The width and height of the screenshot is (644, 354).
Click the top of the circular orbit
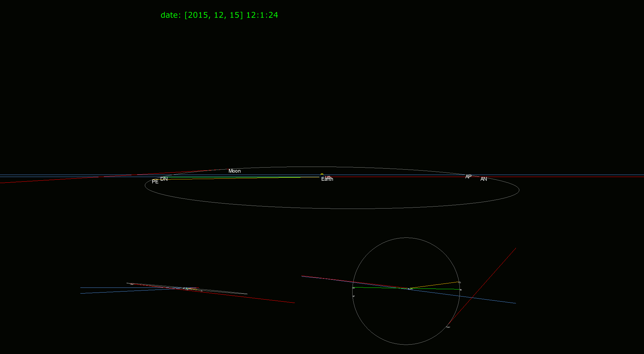point(406,238)
